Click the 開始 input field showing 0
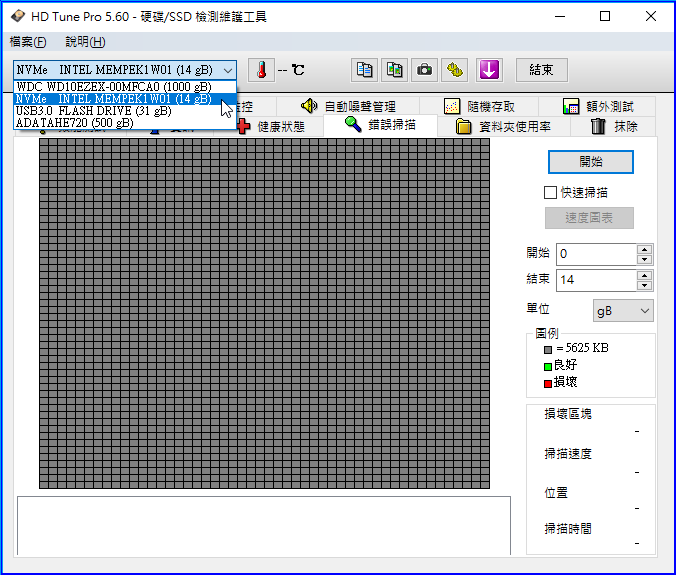Screen dimensions: 676x575 [596, 254]
